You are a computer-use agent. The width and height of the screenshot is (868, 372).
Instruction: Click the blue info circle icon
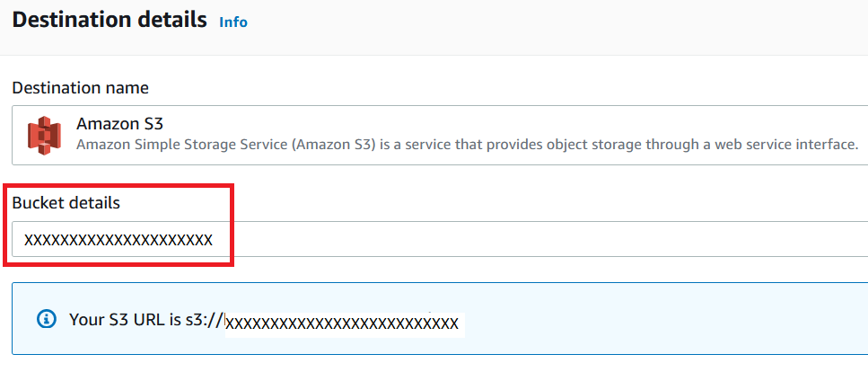click(47, 319)
